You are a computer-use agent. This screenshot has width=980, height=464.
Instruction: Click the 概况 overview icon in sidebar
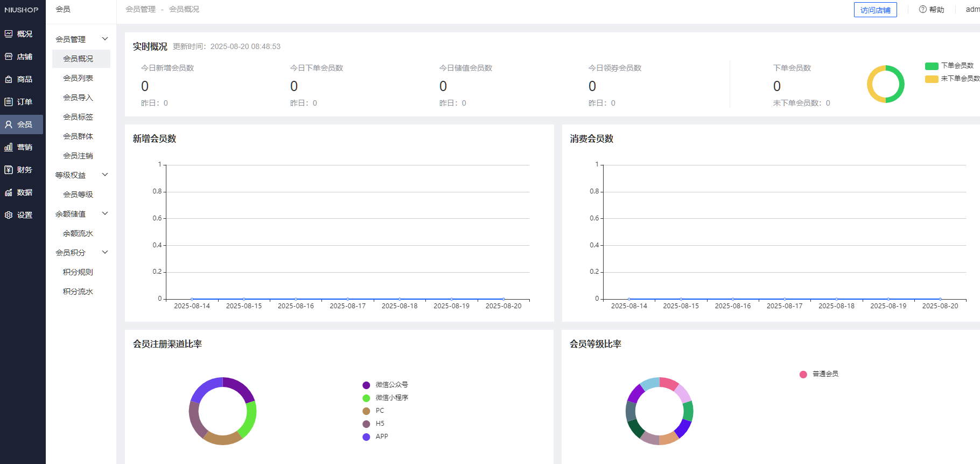[9, 34]
